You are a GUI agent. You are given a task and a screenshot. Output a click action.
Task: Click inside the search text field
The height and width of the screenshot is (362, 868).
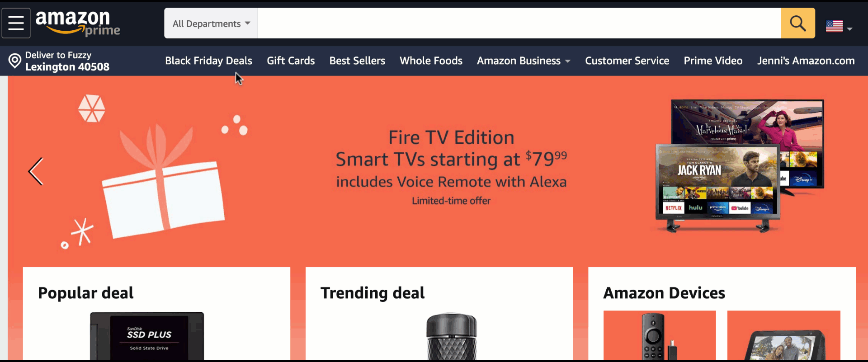click(x=519, y=23)
